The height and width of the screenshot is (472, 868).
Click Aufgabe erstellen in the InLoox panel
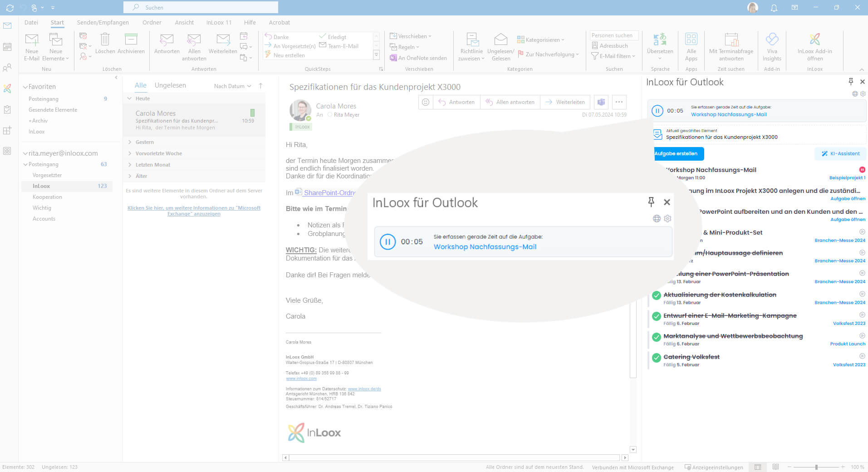point(678,154)
